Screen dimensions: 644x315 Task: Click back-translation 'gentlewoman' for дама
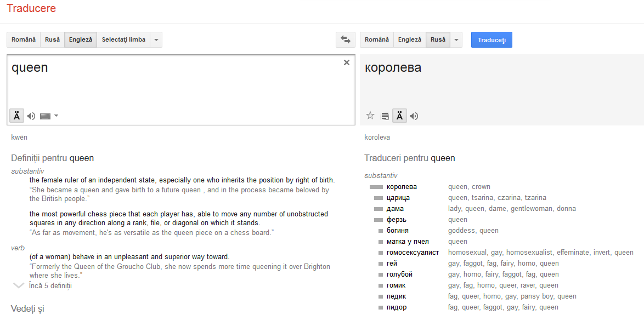point(532,209)
